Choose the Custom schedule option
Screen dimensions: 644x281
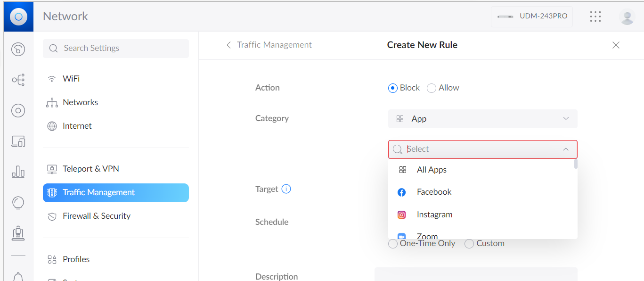(x=469, y=244)
